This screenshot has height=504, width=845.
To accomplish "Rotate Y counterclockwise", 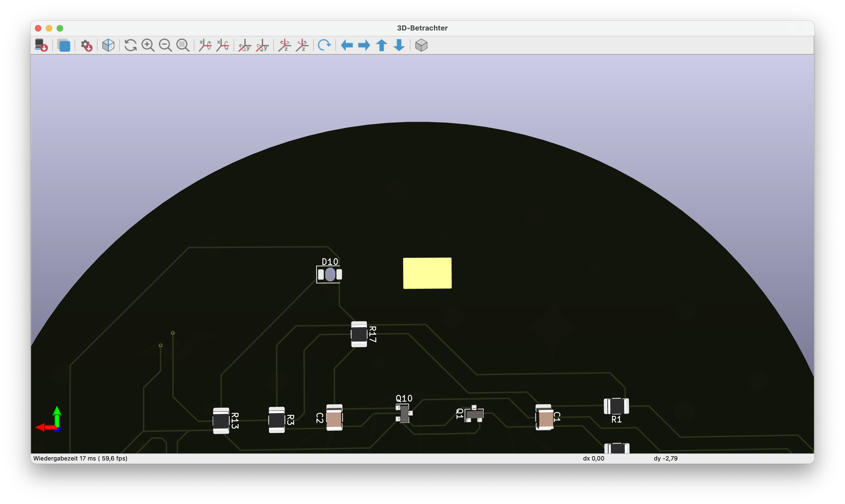I will point(262,45).
